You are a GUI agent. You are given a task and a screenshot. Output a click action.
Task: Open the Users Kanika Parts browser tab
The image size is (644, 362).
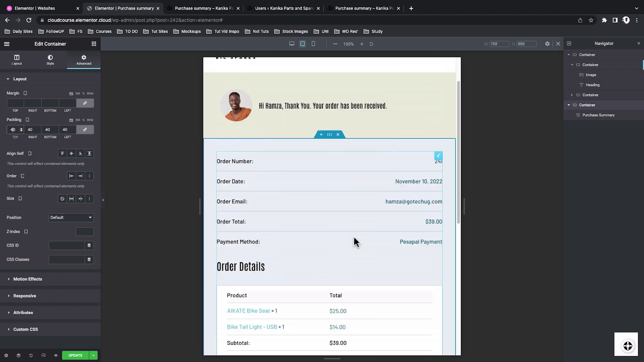point(284,8)
